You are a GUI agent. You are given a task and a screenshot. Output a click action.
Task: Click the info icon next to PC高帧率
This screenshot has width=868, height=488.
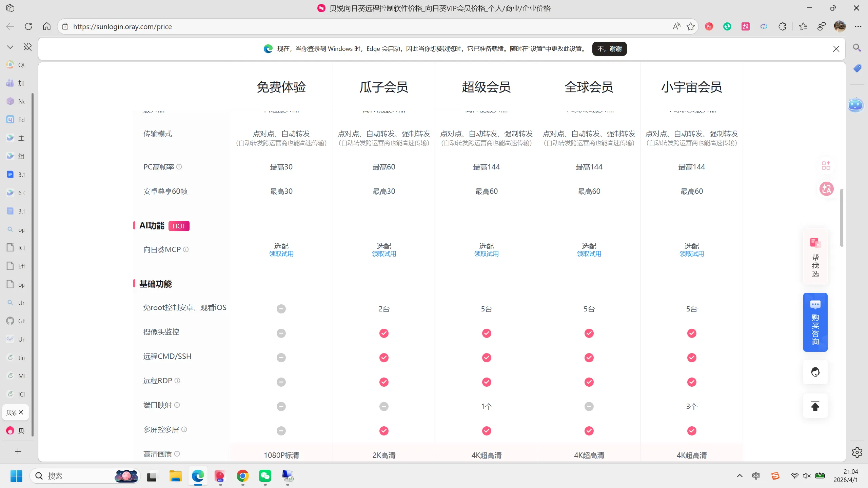(179, 167)
